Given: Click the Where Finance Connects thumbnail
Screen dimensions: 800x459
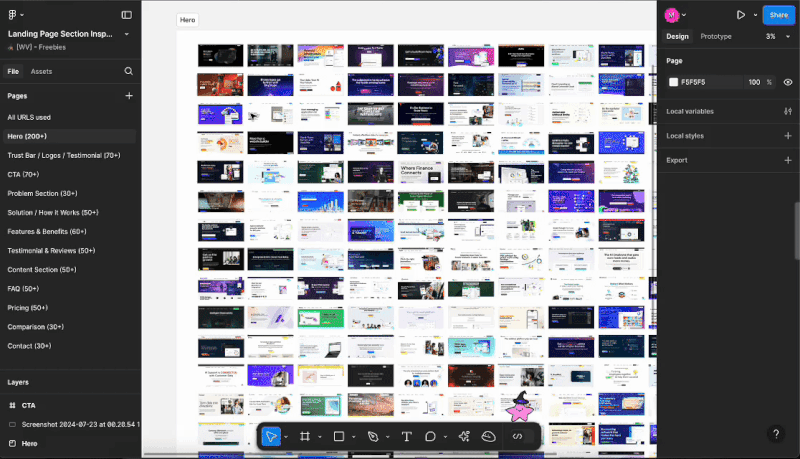Looking at the screenshot, I should point(421,172).
